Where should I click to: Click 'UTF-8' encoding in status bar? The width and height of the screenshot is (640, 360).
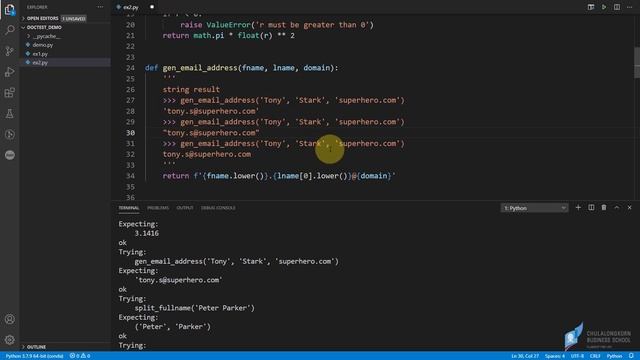tap(577, 356)
